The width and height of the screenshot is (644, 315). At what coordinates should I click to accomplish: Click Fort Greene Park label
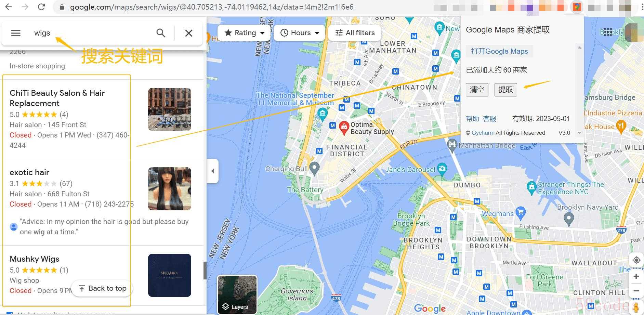coord(544,280)
